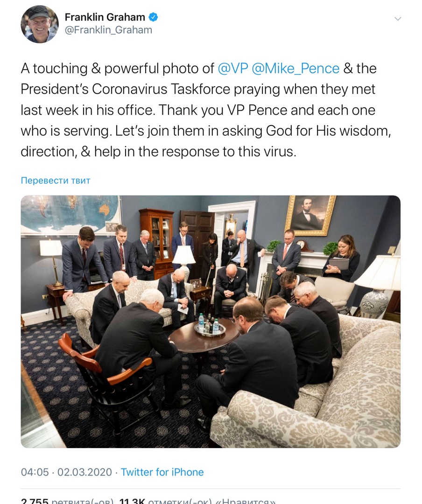The image size is (422, 504).
Task: Tap the Lincoln portrait in the photo
Action: [310, 214]
